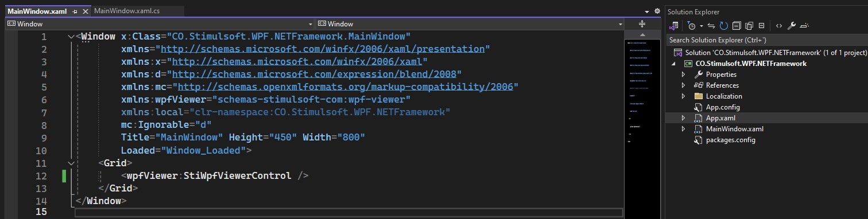Screen dimensions: 868x219
Task: Toggle the Show All Files icon
Action: 749,26
